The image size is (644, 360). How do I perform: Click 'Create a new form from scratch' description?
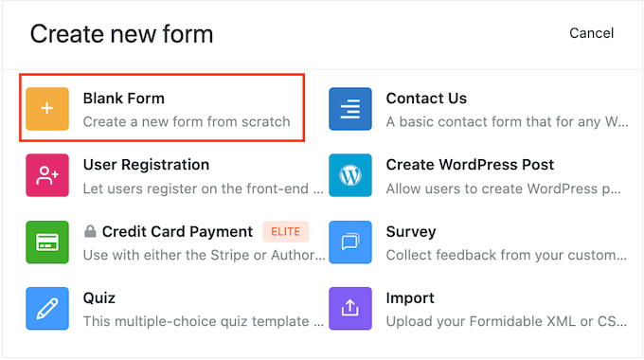click(x=187, y=121)
